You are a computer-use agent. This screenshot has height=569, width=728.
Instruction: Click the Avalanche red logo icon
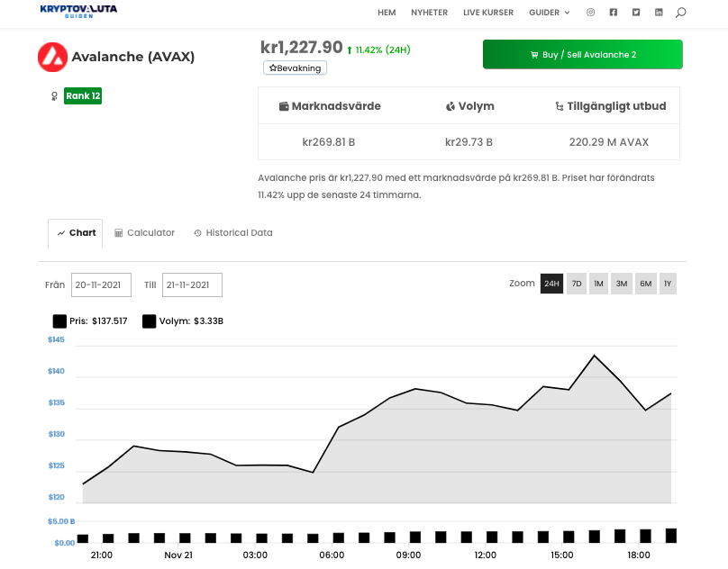[x=52, y=57]
